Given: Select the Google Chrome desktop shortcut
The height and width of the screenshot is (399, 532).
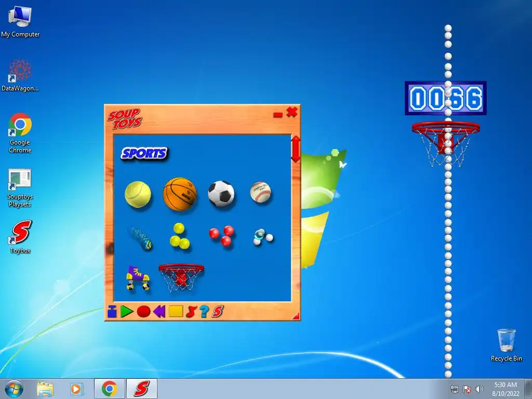Looking at the screenshot, I should click(x=20, y=133).
